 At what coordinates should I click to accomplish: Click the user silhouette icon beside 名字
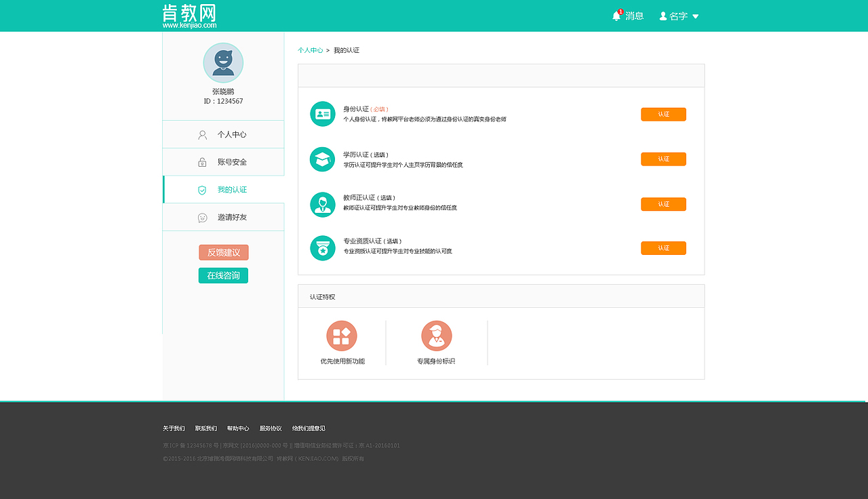point(663,16)
